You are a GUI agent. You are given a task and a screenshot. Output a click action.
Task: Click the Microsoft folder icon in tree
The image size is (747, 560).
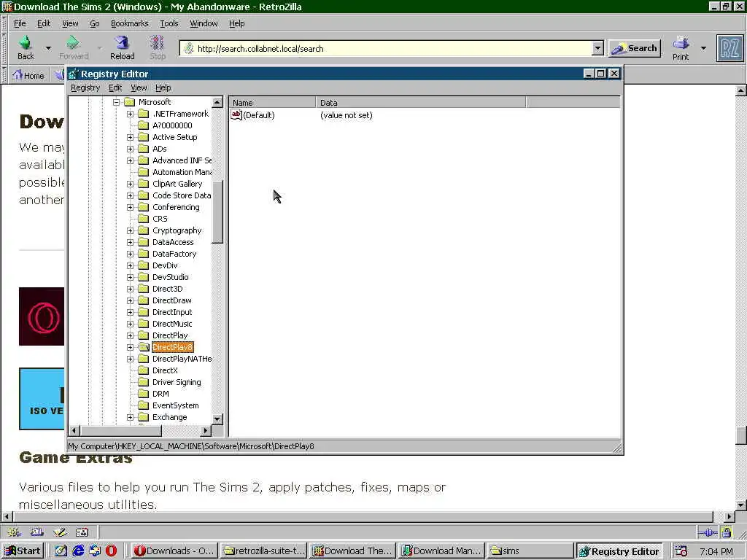click(129, 102)
